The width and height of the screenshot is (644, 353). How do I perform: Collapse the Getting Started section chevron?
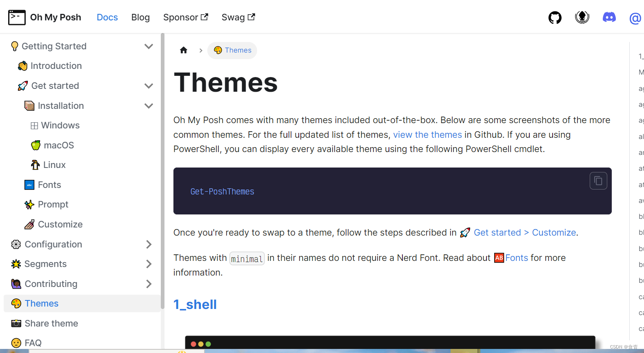click(149, 46)
